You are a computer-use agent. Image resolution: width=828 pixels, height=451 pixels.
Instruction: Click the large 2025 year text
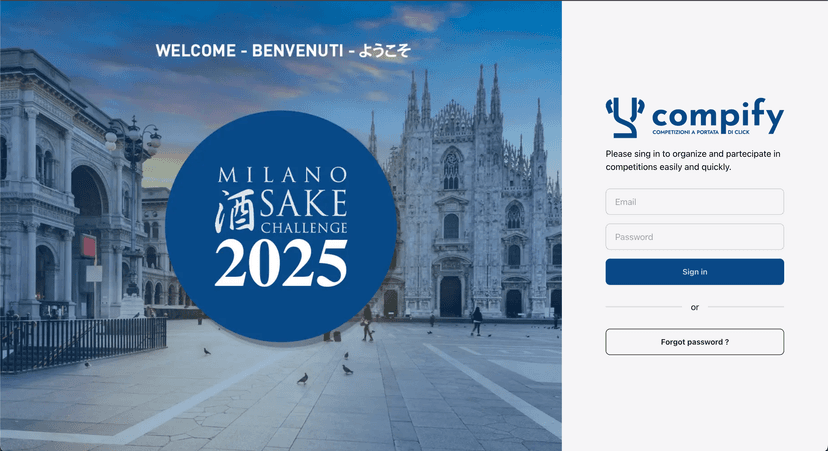[281, 263]
